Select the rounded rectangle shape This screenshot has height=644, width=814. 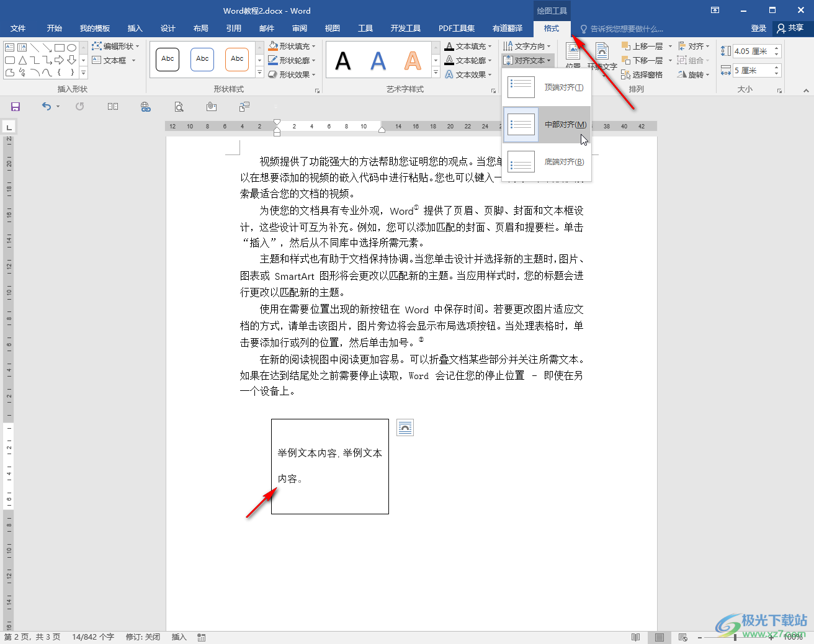(x=10, y=60)
